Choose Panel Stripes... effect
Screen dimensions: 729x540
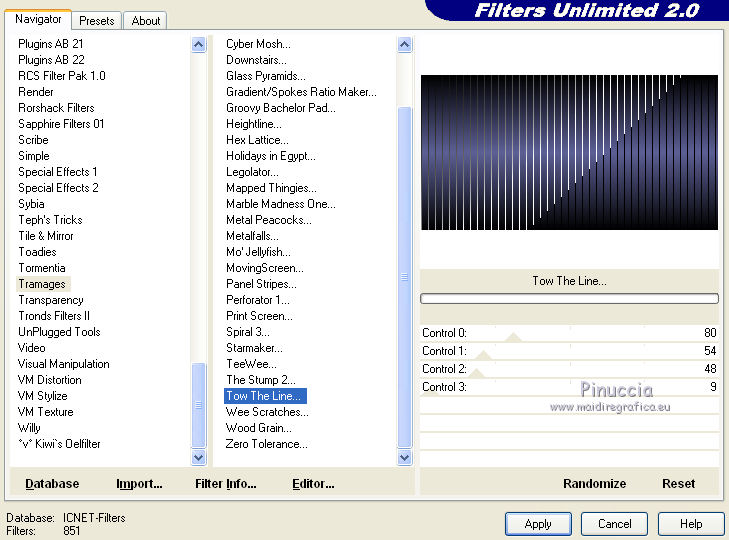[261, 284]
